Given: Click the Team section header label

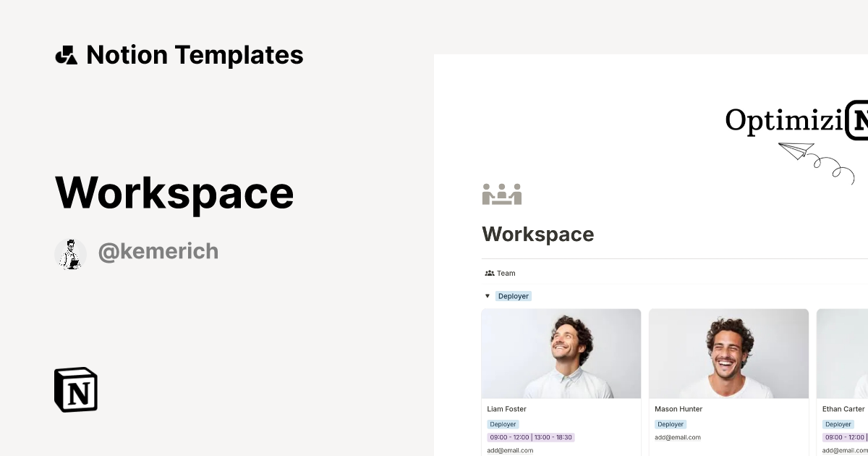Looking at the screenshot, I should (x=506, y=273).
